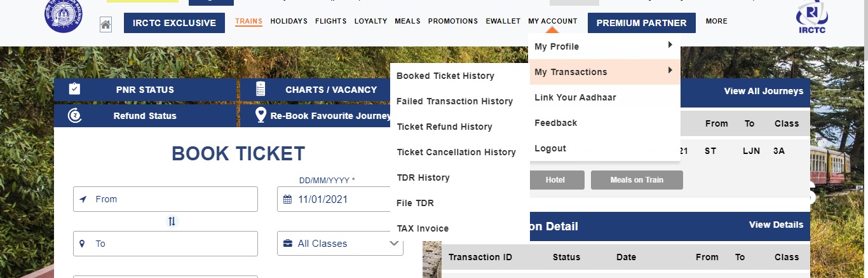Click the home icon in navigation bar
The width and height of the screenshot is (868, 278).
[x=105, y=25]
